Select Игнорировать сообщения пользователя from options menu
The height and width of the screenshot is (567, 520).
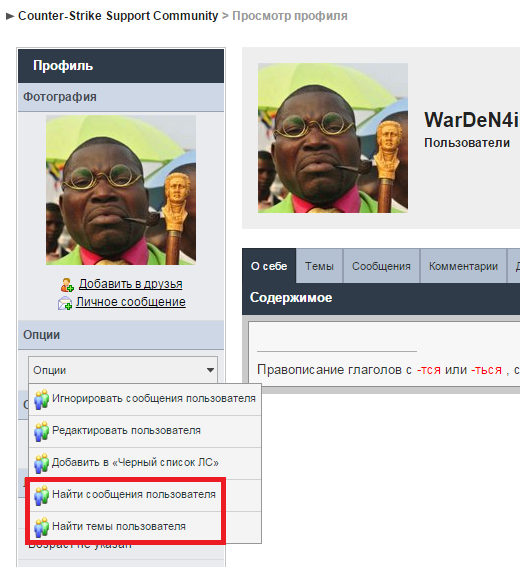tap(145, 399)
